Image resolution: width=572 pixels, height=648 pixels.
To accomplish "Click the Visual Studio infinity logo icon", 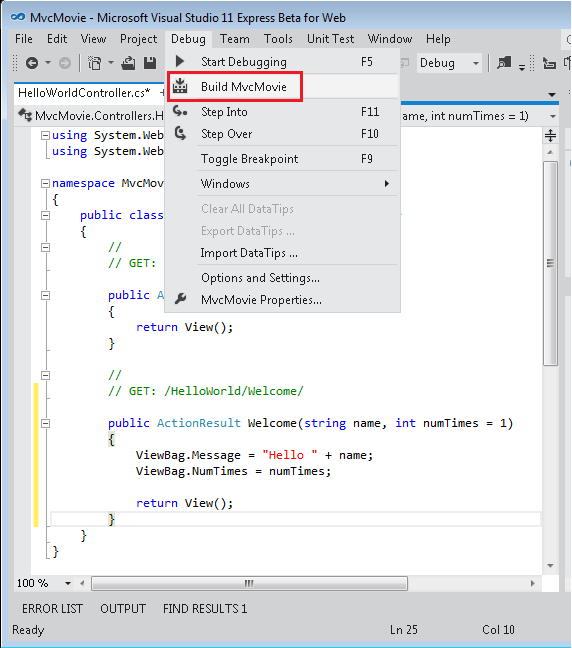I will 18,17.
